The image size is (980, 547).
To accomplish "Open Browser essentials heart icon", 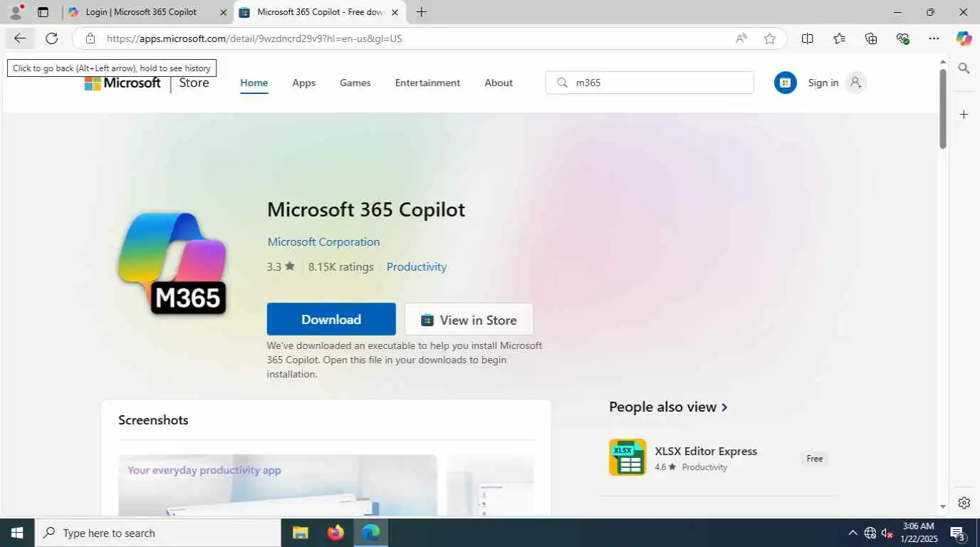I will (903, 38).
